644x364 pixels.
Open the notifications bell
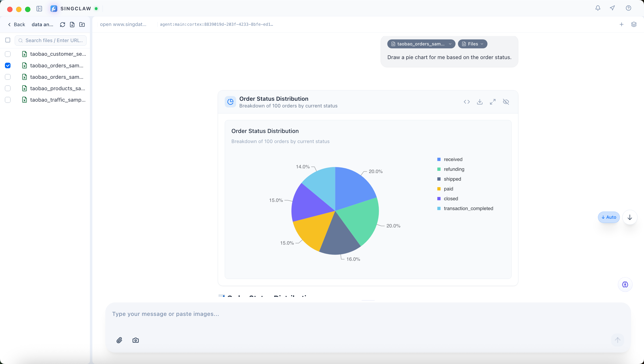click(598, 8)
